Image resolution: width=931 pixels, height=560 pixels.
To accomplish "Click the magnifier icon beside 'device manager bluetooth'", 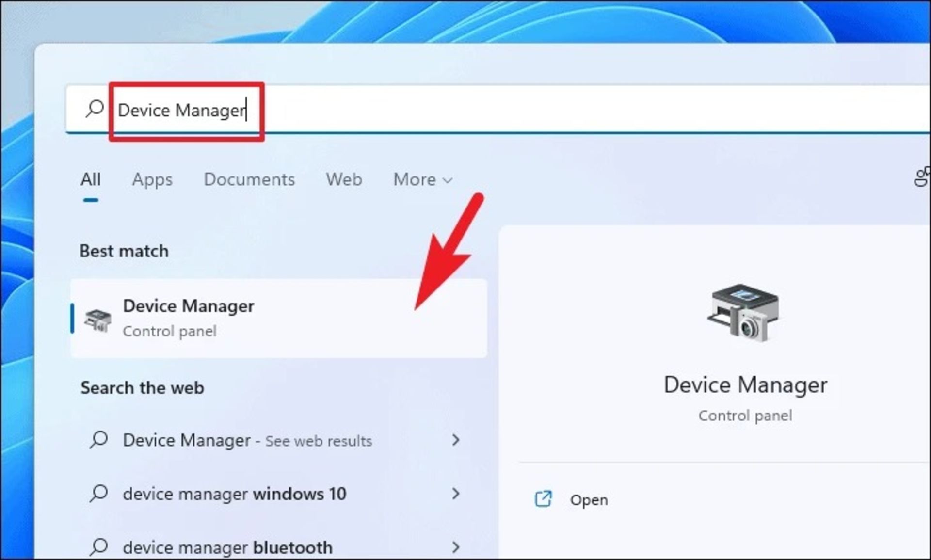I will (x=99, y=547).
